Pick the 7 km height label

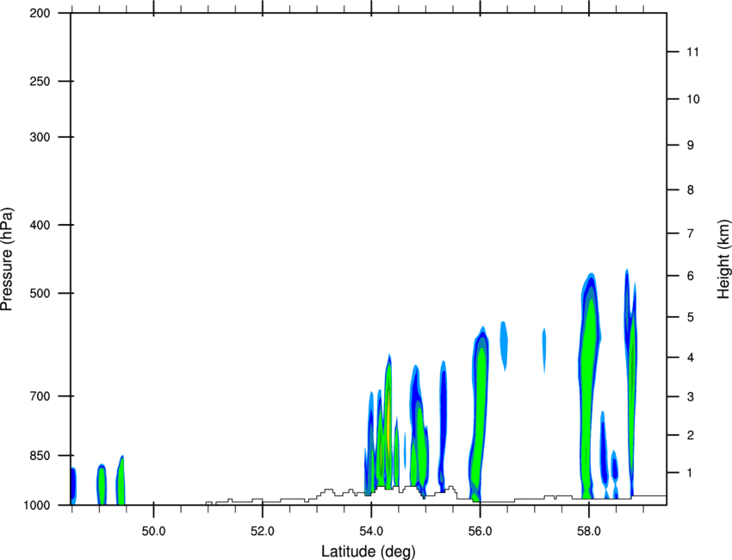[x=691, y=233]
